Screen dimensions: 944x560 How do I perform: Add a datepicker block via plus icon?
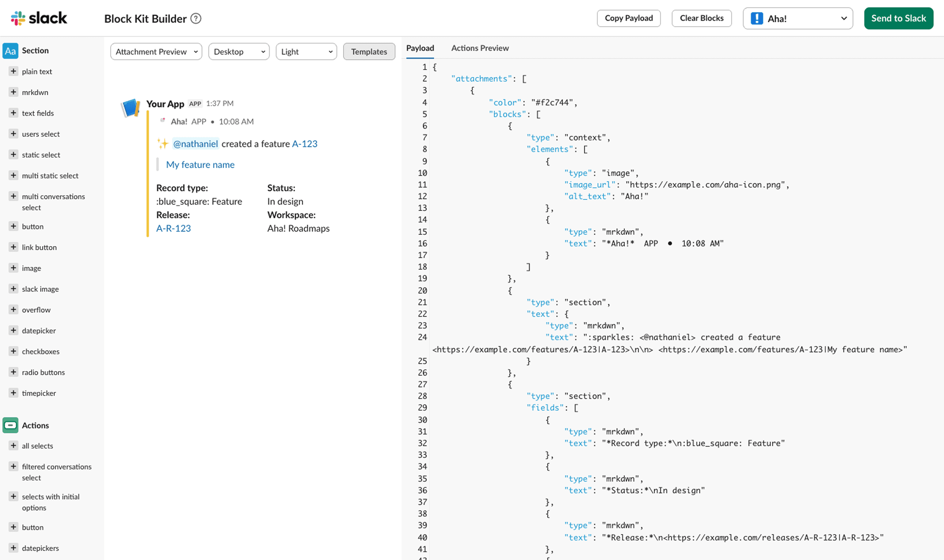(13, 330)
